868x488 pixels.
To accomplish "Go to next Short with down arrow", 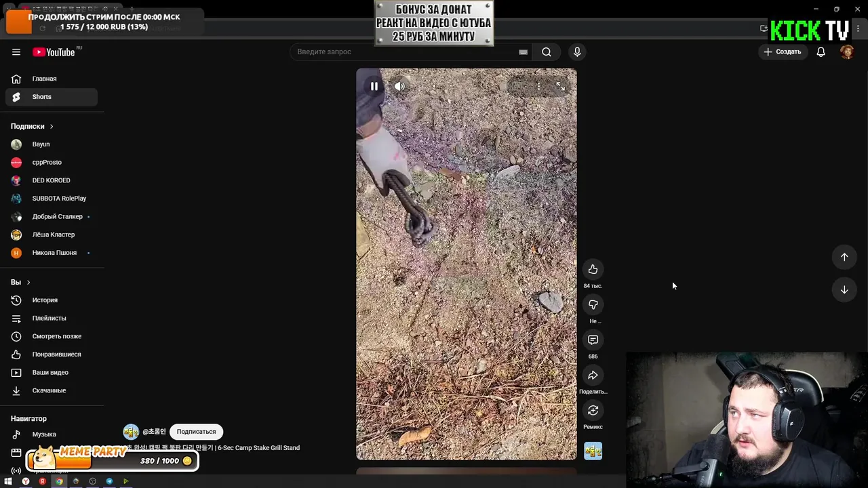I will (844, 289).
